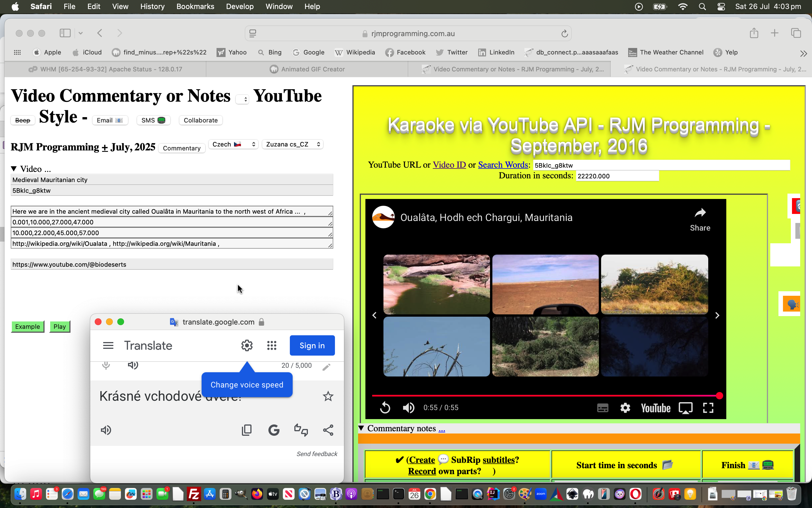Screen dimensions: 812x508
Task: Save translation with the star icon
Action: [x=328, y=396]
